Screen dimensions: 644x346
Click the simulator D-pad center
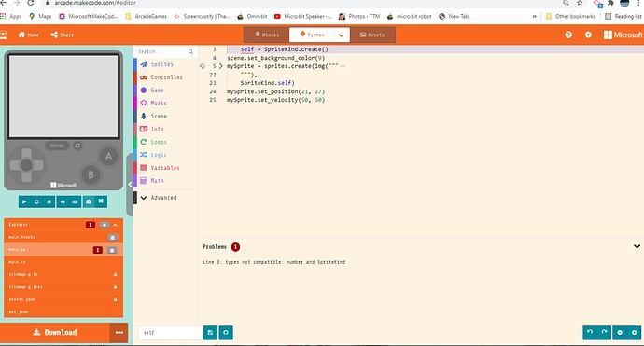(27, 165)
